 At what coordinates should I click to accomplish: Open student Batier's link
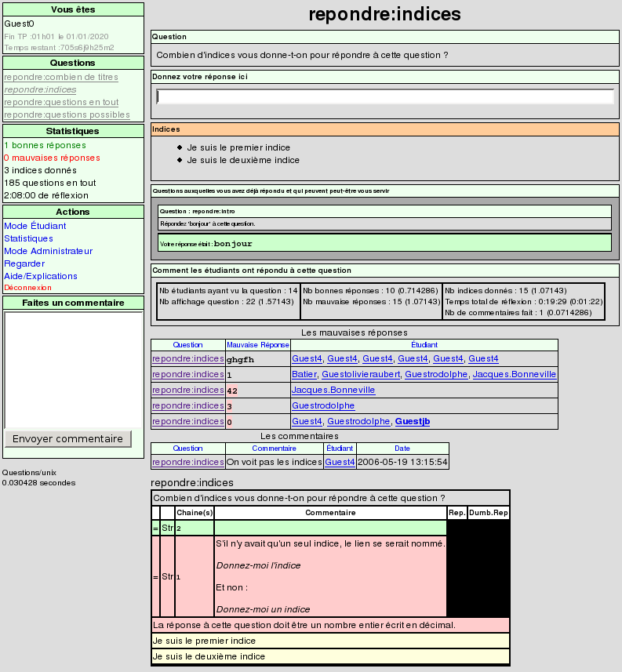point(304,374)
